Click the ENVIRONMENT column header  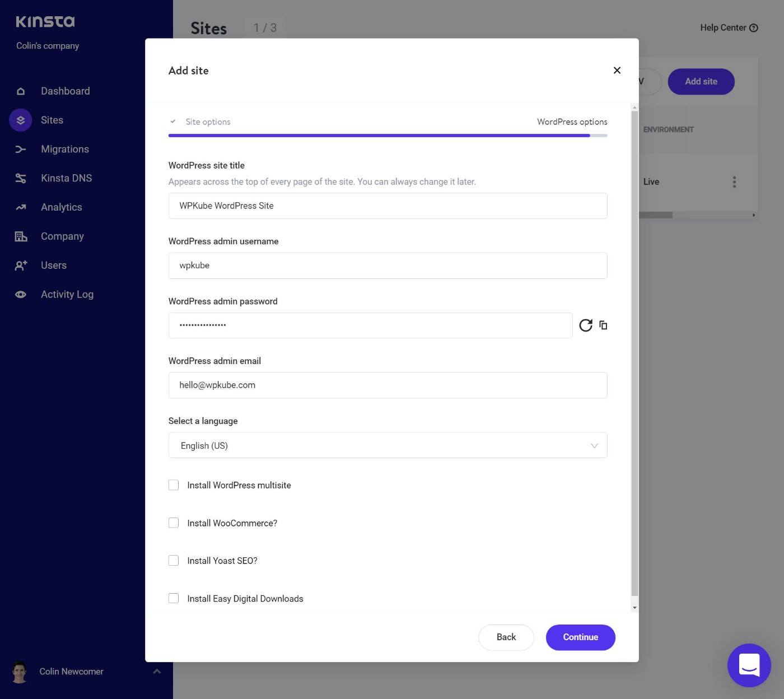668,130
